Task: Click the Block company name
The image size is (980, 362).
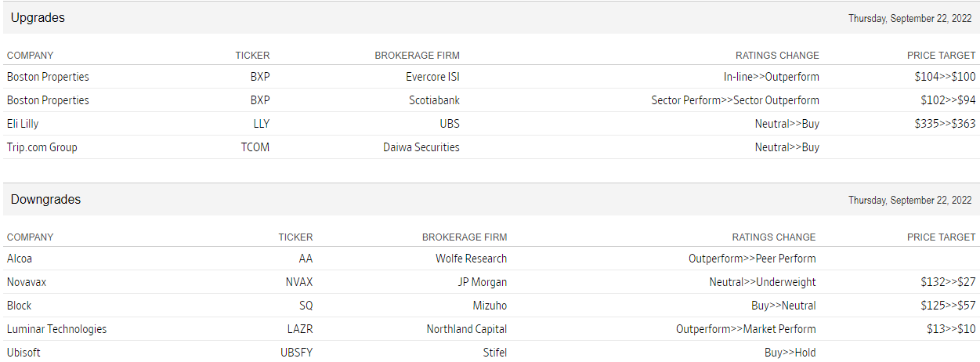Action: [x=20, y=306]
